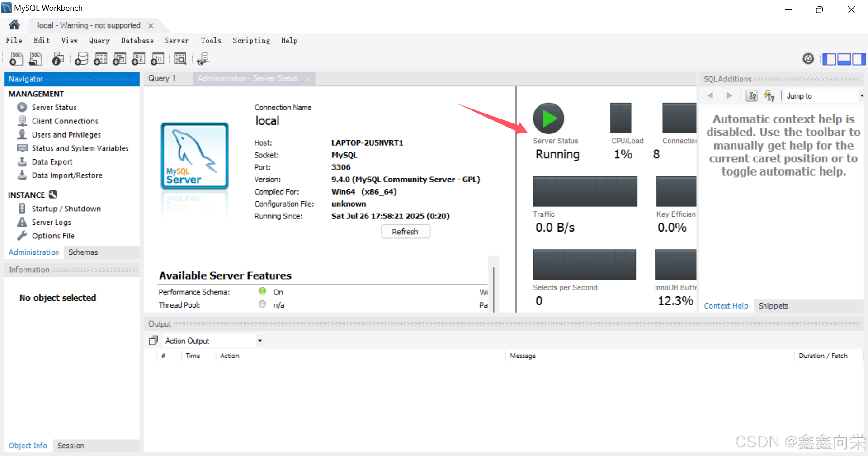
Task: Close the Administration - Server Status tab
Action: [x=308, y=79]
